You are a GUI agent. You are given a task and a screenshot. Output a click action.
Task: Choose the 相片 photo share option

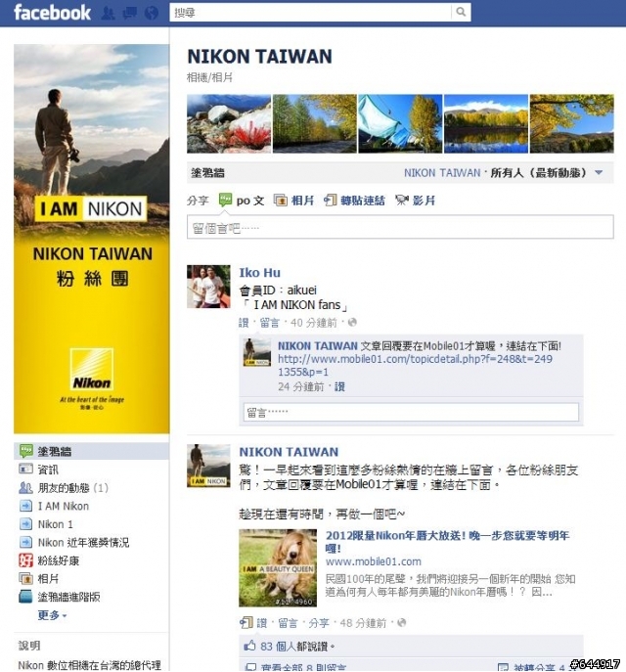tap(294, 201)
